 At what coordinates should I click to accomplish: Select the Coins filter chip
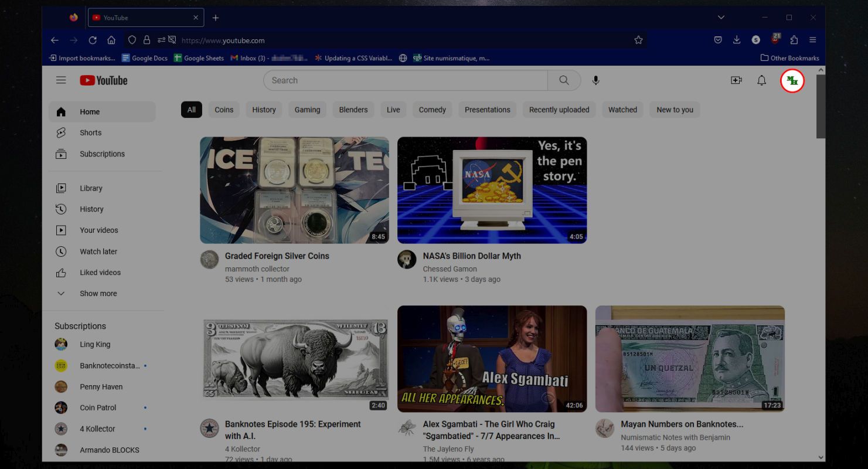click(224, 110)
